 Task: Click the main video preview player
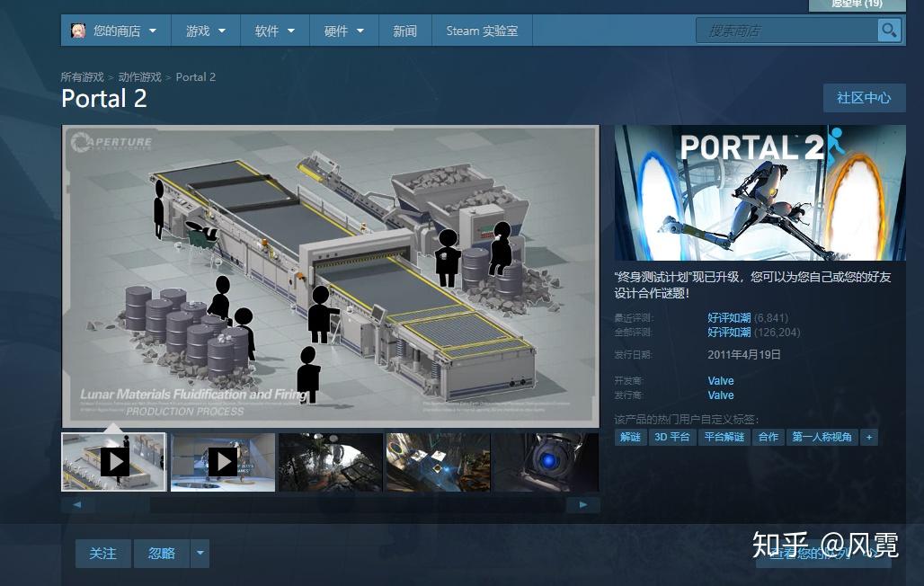pos(331,276)
